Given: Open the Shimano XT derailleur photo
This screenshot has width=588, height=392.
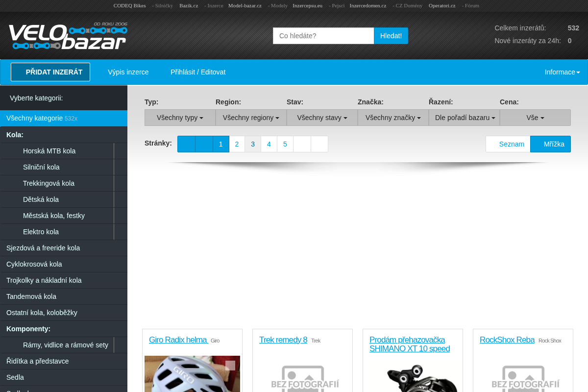Looking at the screenshot, I should (413, 376).
